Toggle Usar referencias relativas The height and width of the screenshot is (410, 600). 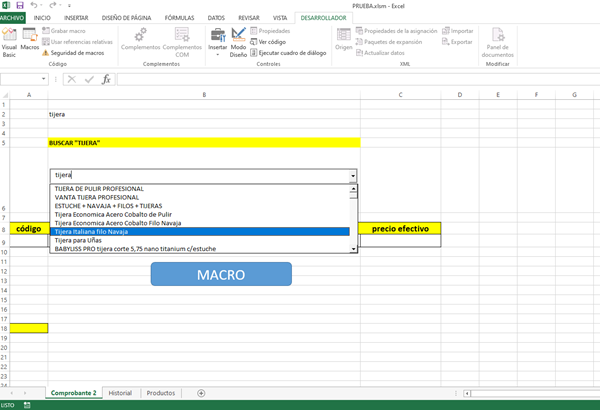tap(77, 42)
